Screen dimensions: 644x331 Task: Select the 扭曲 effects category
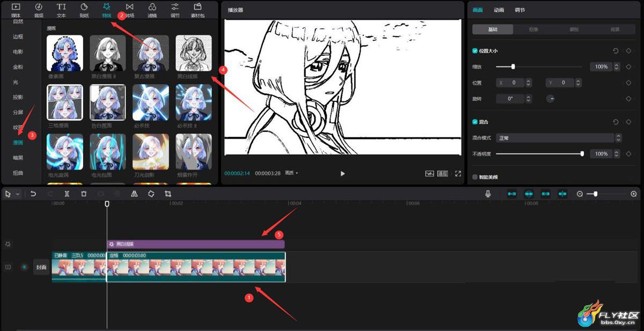coord(18,173)
